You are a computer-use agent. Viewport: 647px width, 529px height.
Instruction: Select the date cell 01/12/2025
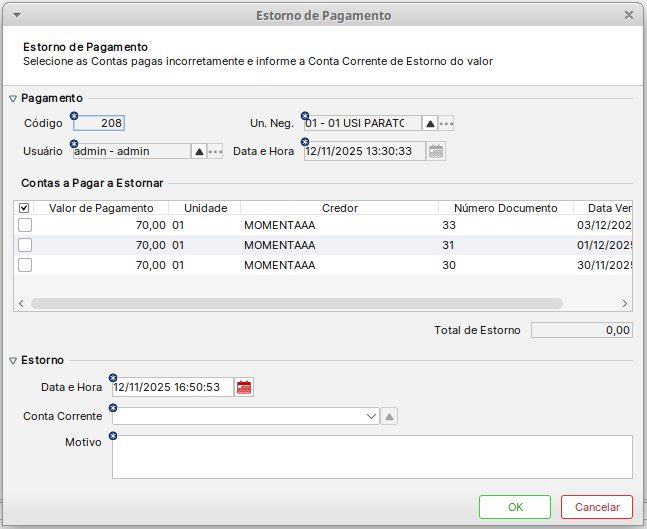[x=604, y=245]
